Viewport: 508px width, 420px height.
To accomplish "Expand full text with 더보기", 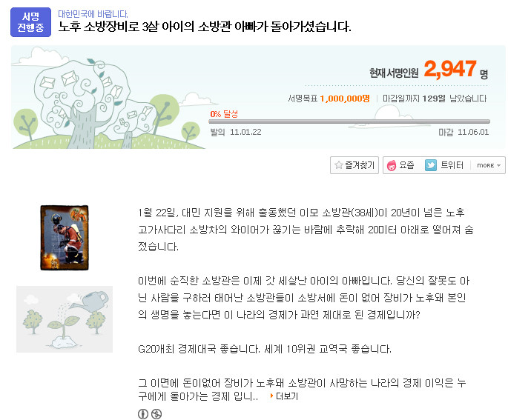I will (287, 396).
